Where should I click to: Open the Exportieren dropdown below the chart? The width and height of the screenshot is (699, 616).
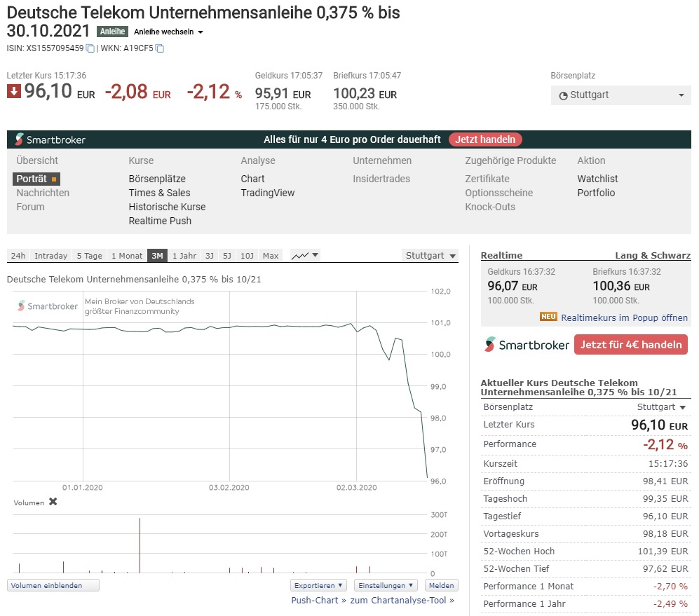pyautogui.click(x=319, y=585)
